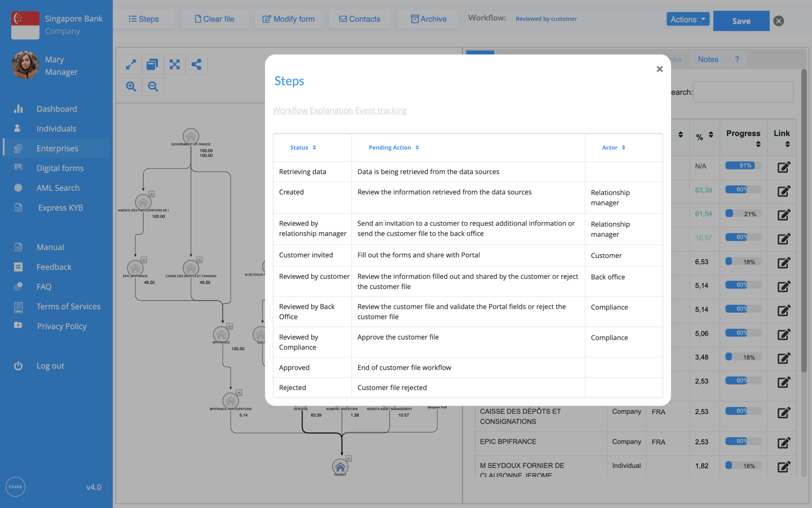Open edit link for 81% progress row
The width and height of the screenshot is (812, 508).
click(x=783, y=167)
